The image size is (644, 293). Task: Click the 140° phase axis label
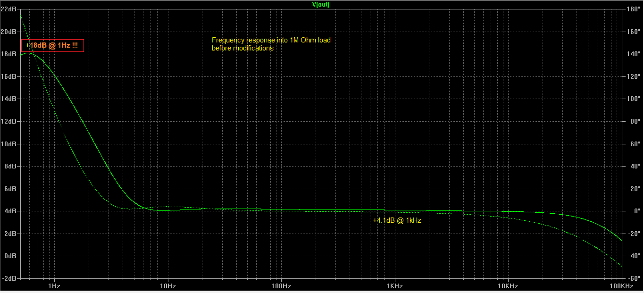pos(634,54)
